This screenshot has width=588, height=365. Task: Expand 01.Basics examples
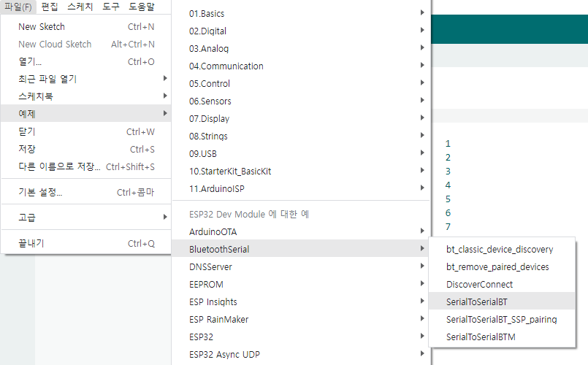[x=301, y=13]
